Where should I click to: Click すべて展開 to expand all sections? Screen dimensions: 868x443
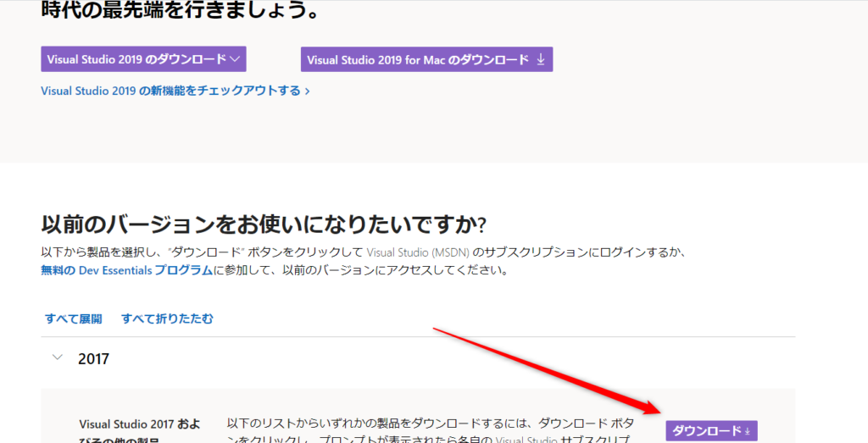74,318
